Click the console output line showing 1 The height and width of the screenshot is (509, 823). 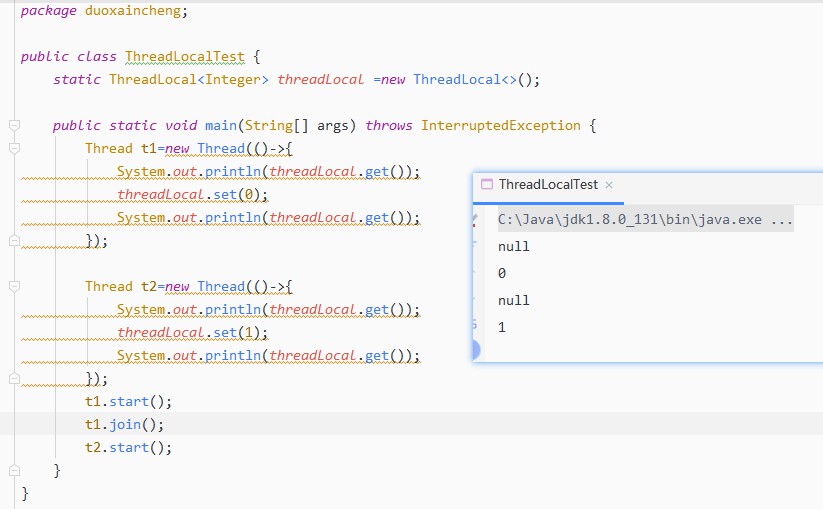tap(502, 327)
